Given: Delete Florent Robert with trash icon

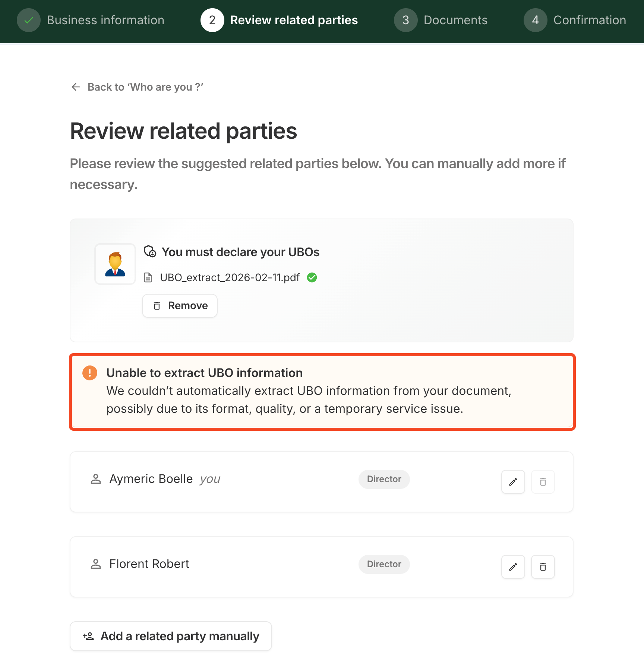Looking at the screenshot, I should [543, 567].
